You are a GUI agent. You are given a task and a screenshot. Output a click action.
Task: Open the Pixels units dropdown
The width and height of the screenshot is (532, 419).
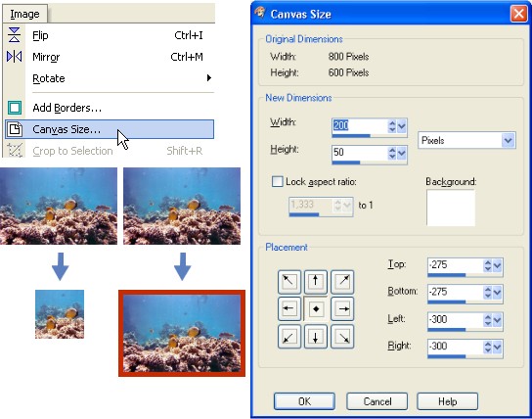point(466,140)
